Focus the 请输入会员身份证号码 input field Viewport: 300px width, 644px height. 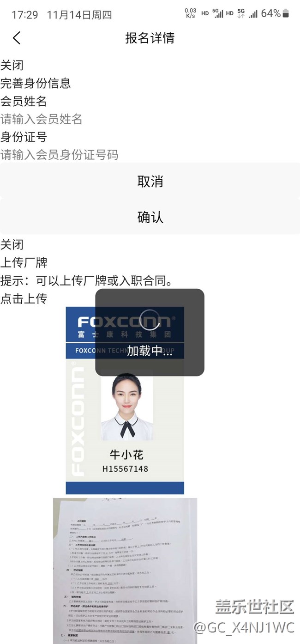click(x=150, y=155)
